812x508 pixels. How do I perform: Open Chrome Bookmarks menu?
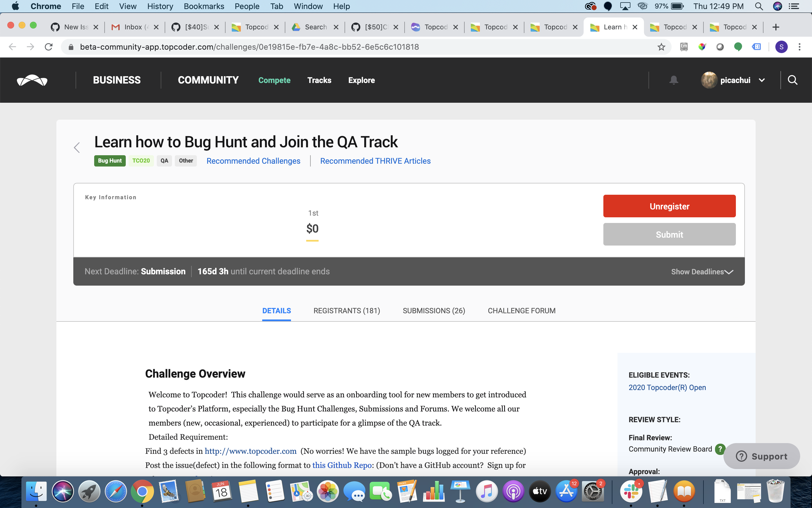coord(204,6)
